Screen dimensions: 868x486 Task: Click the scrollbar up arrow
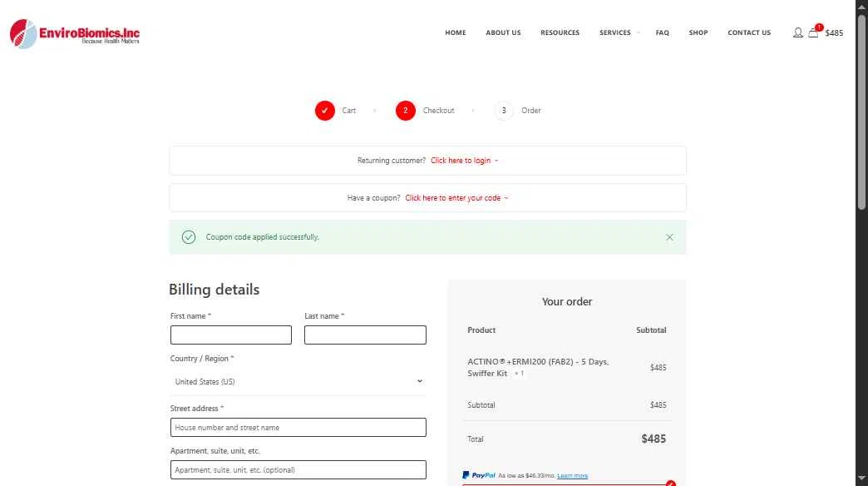point(861,6)
